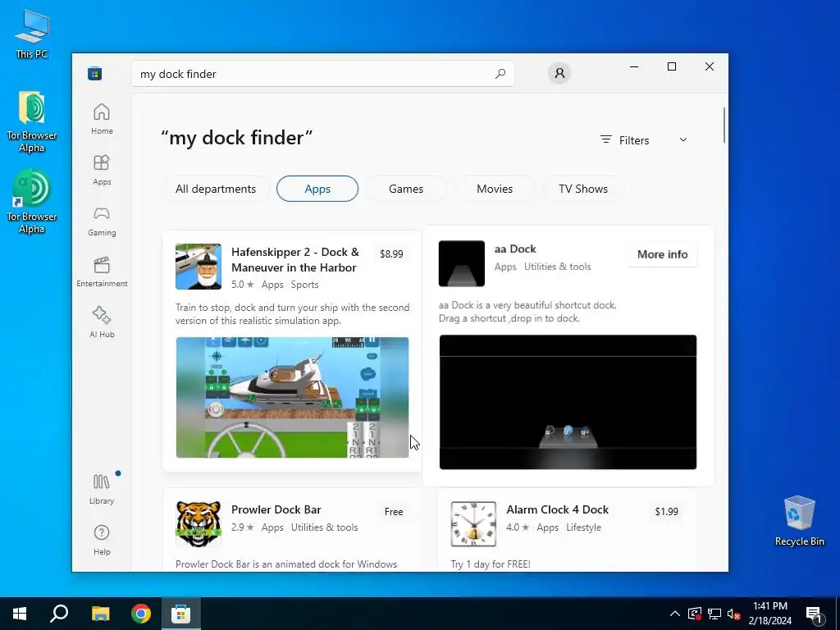Click Microsoft Store taskbar icon

coord(181,614)
